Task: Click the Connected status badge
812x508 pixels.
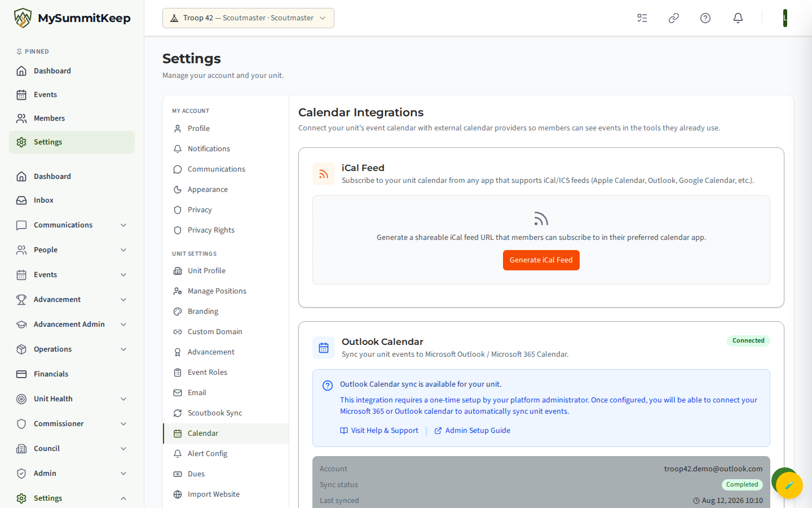Action: coord(748,341)
